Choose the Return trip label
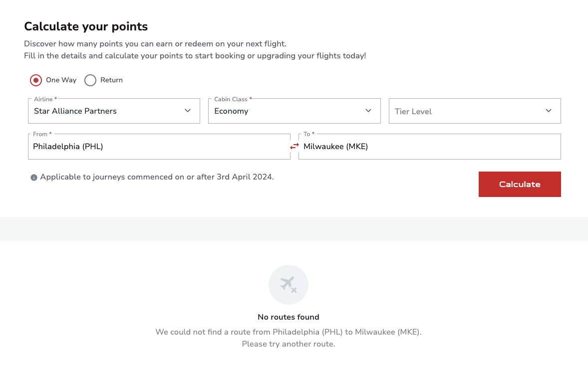Viewport: 588px width, 372px height. pos(111,80)
